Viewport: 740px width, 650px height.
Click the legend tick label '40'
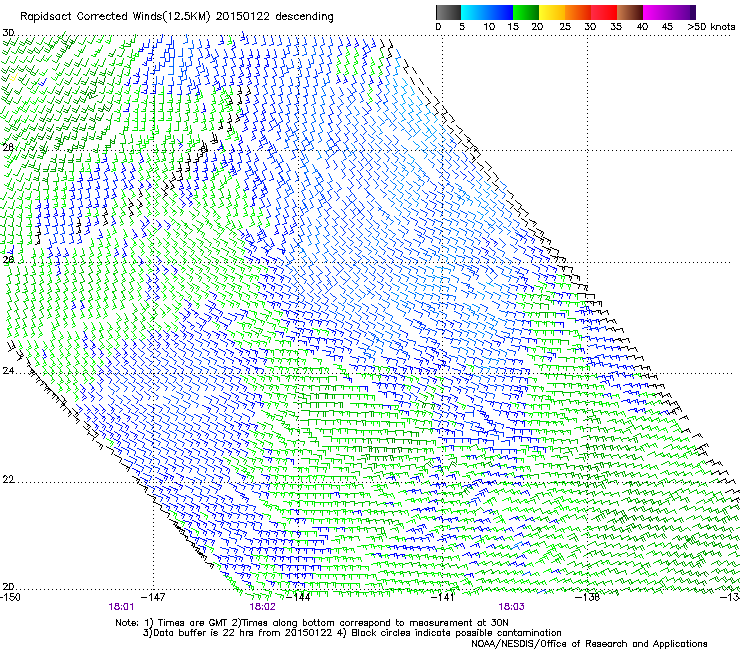click(642, 27)
